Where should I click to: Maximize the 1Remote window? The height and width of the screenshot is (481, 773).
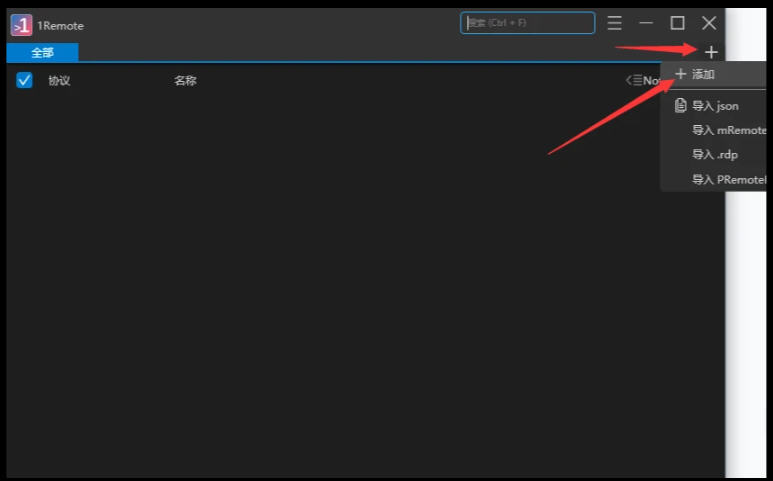coord(677,23)
